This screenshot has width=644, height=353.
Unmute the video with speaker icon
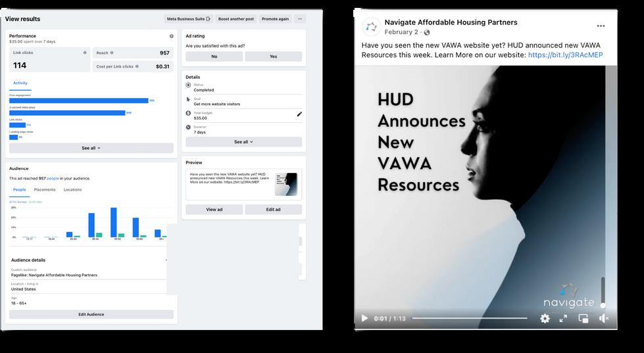[x=604, y=318]
